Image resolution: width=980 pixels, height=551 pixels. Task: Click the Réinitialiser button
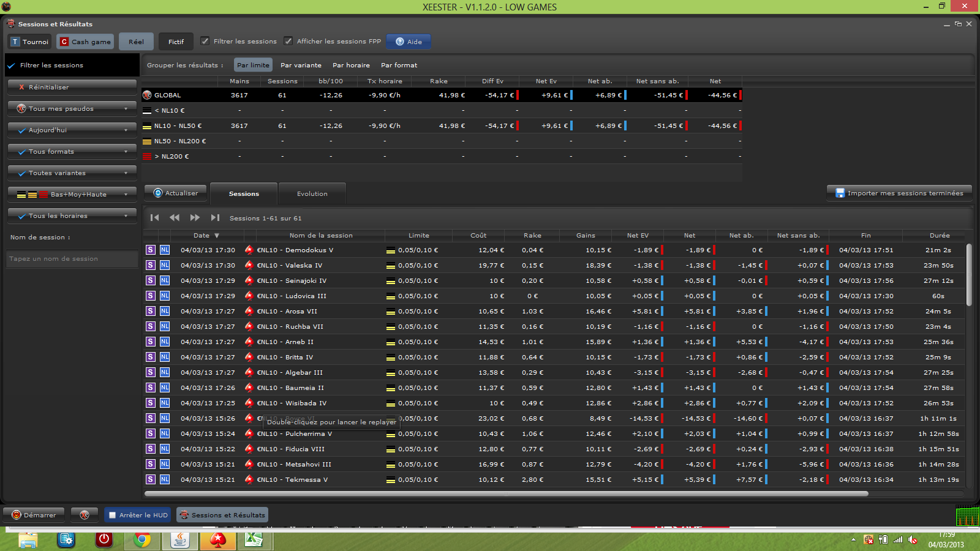(72, 87)
